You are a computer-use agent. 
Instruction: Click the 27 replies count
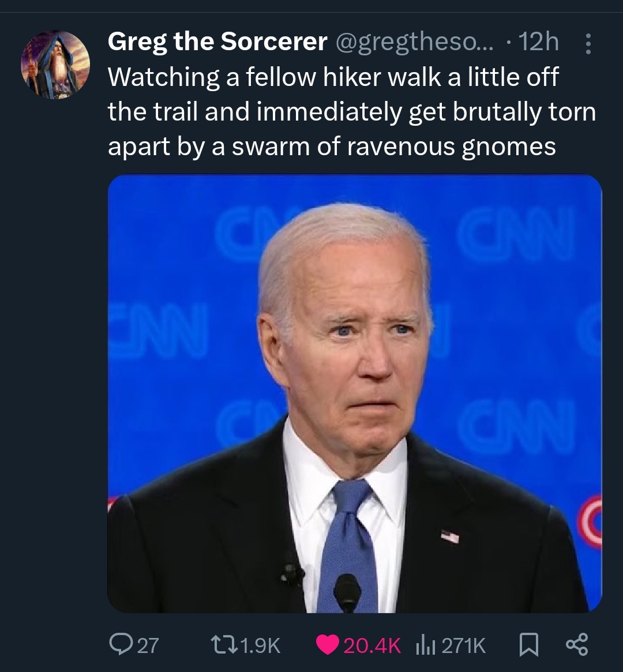[x=148, y=645]
